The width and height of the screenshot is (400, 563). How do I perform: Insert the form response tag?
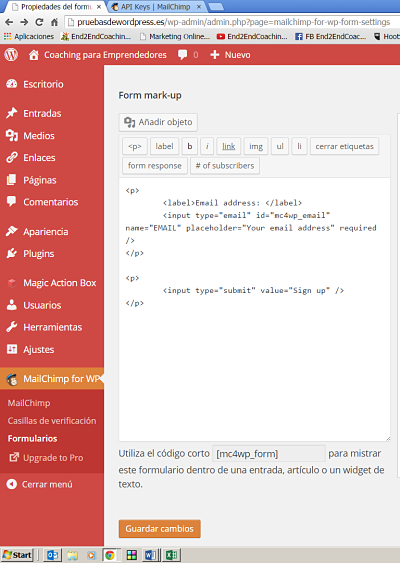click(155, 166)
